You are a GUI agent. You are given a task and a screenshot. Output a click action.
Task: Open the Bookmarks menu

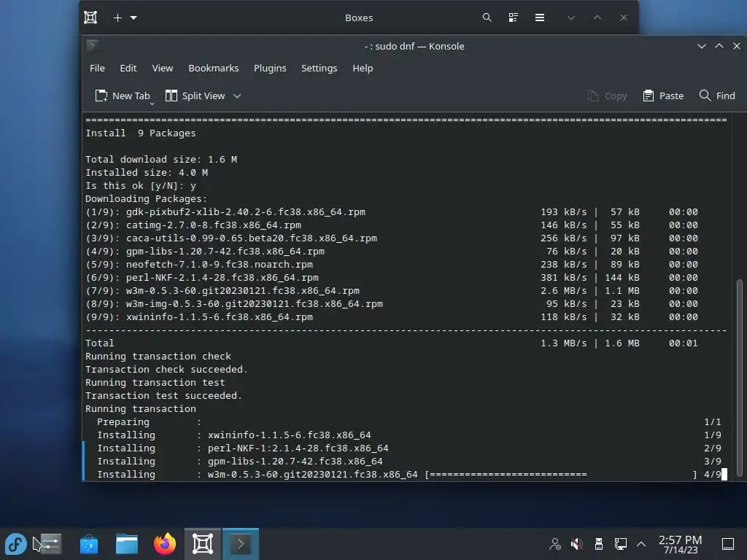point(214,68)
